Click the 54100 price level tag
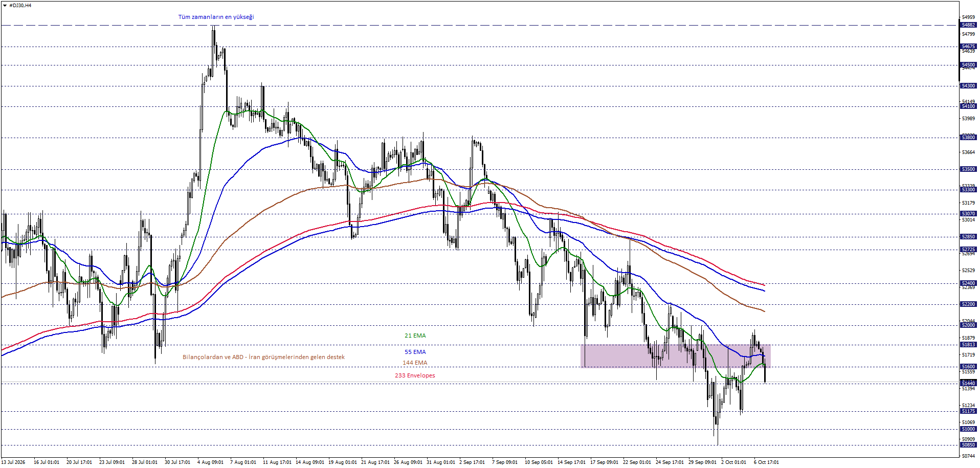Screen dimensions: 980x468 [968, 106]
